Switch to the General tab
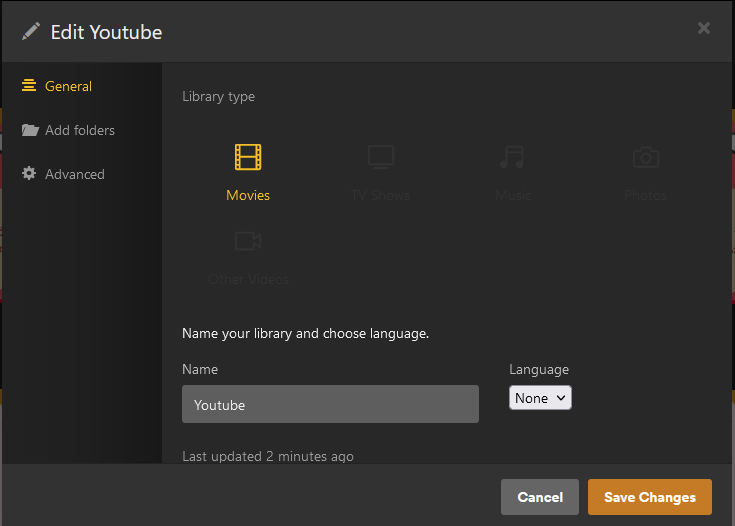 tap(68, 86)
